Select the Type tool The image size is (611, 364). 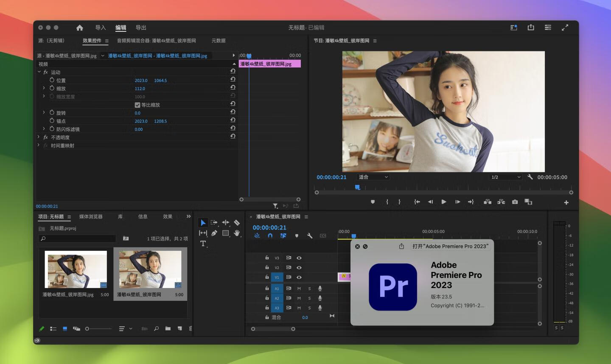coord(203,244)
